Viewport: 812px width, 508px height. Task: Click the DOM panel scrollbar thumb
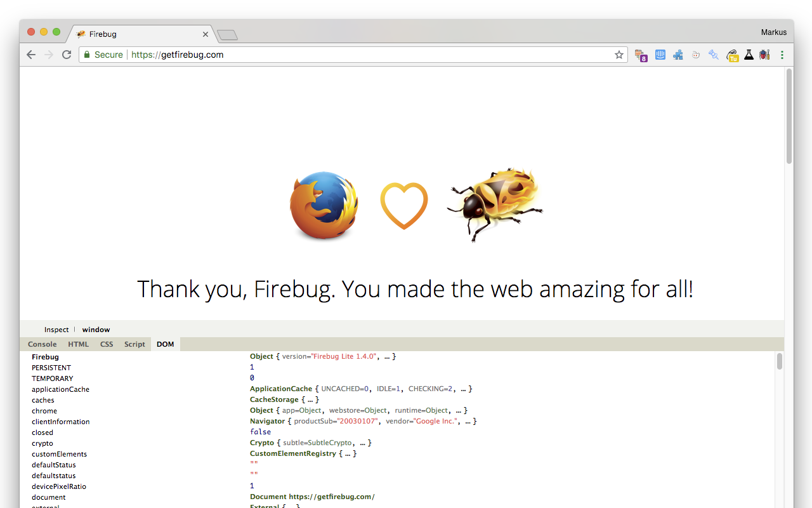(780, 361)
